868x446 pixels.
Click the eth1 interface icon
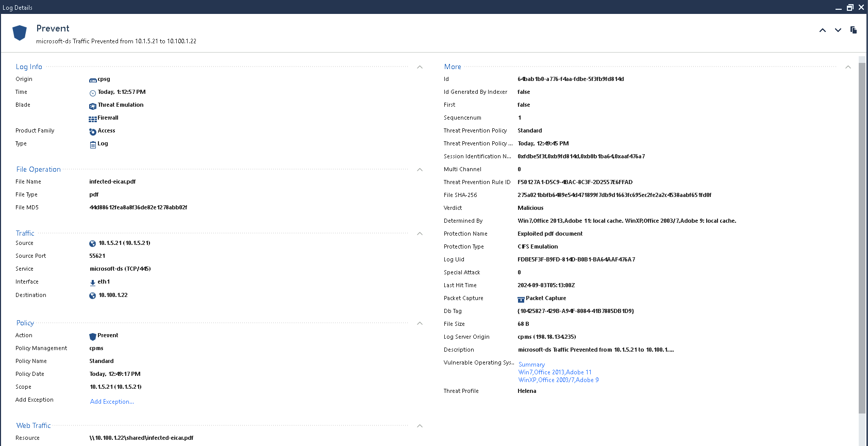[x=93, y=283]
